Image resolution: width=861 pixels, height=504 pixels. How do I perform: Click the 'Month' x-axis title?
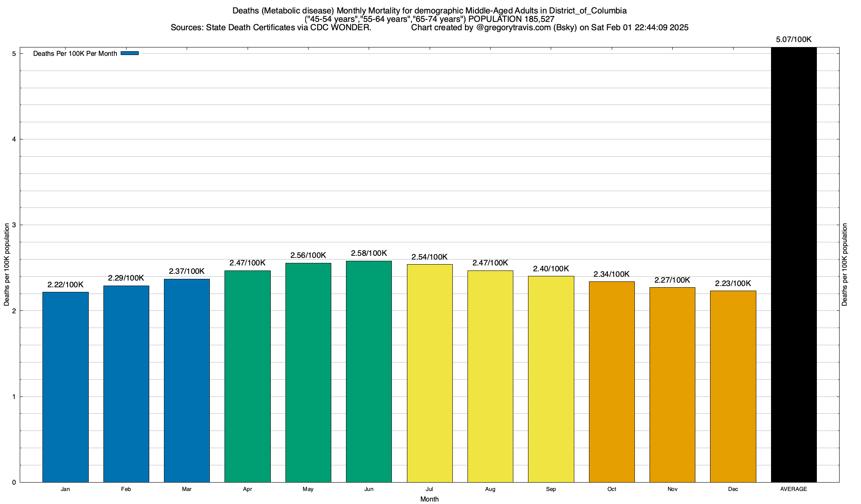click(x=429, y=499)
